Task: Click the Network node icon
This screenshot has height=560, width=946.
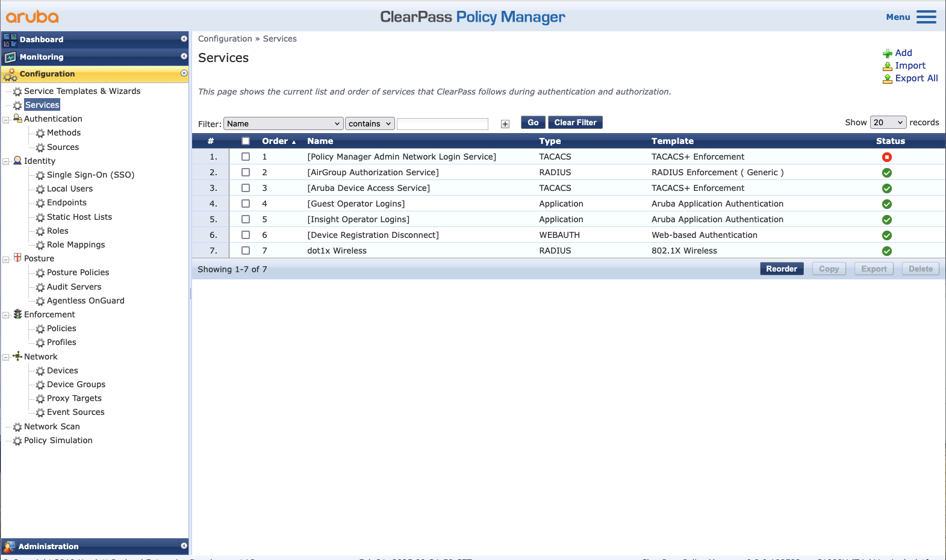Action: click(17, 356)
